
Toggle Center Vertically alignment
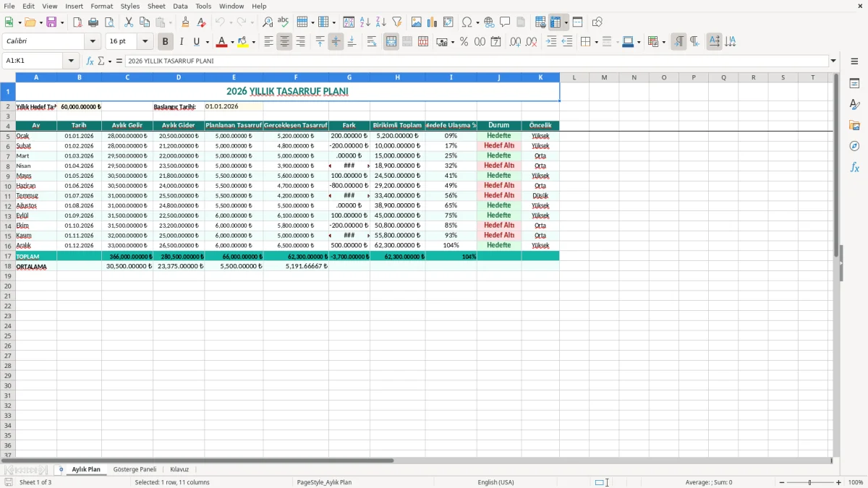(x=336, y=42)
